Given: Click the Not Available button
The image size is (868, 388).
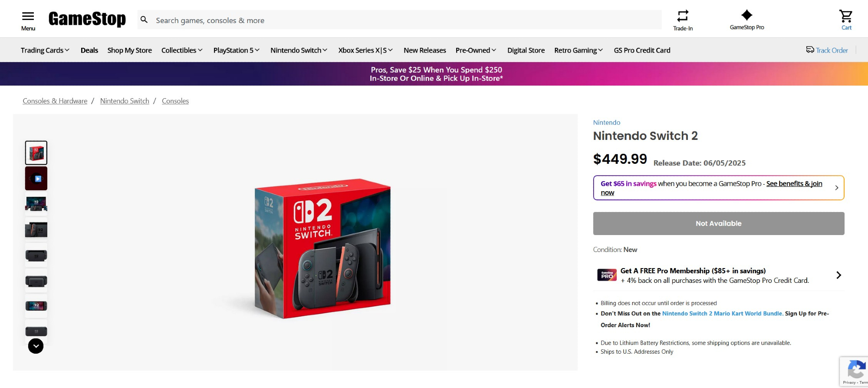Looking at the screenshot, I should (x=718, y=223).
